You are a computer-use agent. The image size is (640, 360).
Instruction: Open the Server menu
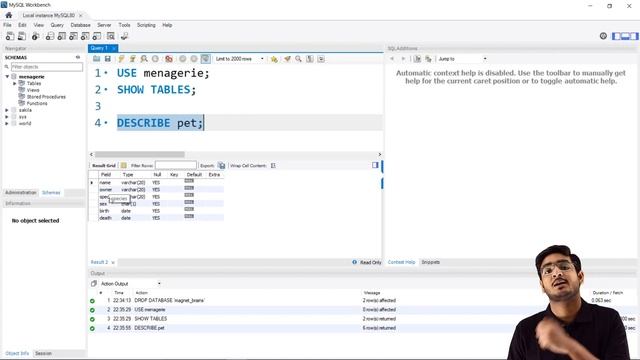tap(104, 25)
